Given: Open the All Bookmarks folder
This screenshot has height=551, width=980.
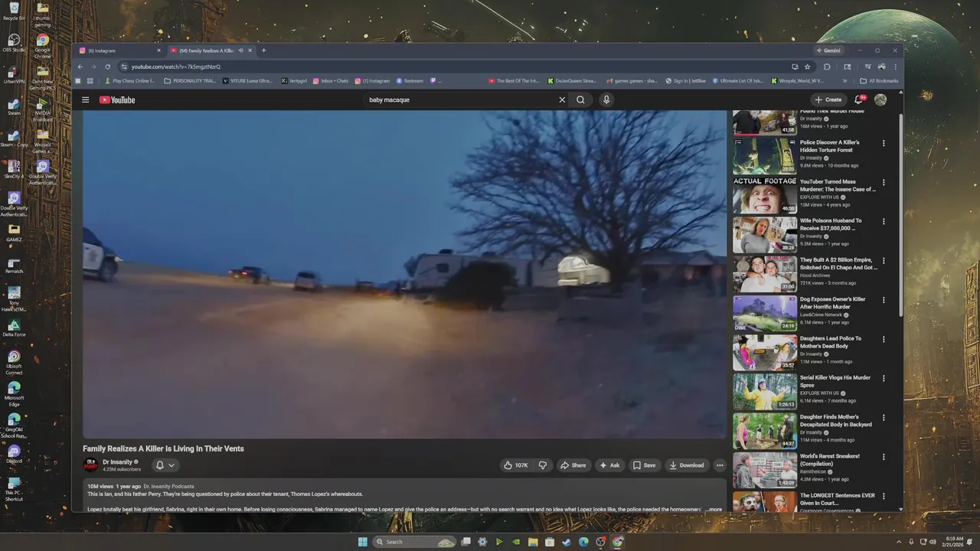Looking at the screenshot, I should (879, 80).
